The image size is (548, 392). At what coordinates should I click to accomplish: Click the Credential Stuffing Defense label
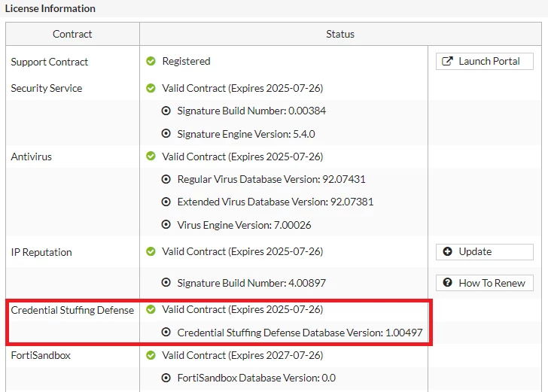coord(72,310)
